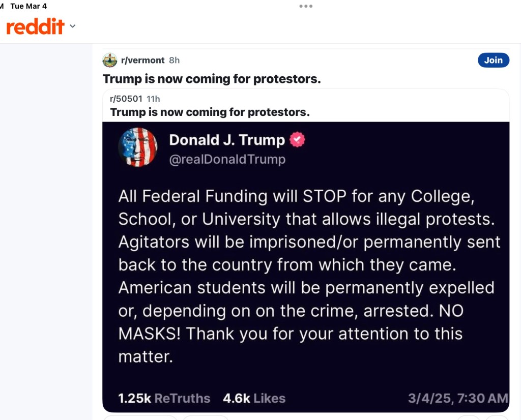Click the 4.6k Likes count
The height and width of the screenshot is (420, 521).
[254, 398]
